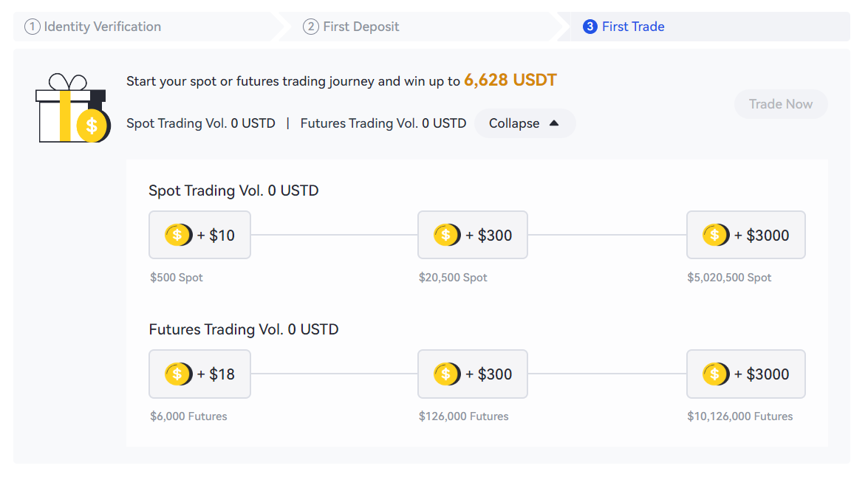Switch to the First Deposit step
Screen dimensions: 868x477
[x=351, y=26]
